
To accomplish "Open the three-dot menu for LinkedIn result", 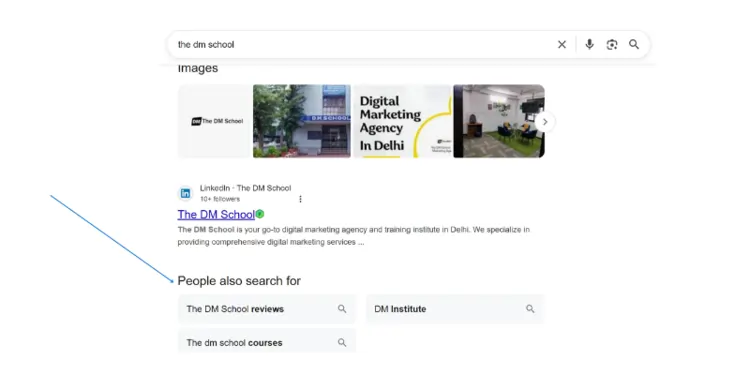I will pos(300,199).
